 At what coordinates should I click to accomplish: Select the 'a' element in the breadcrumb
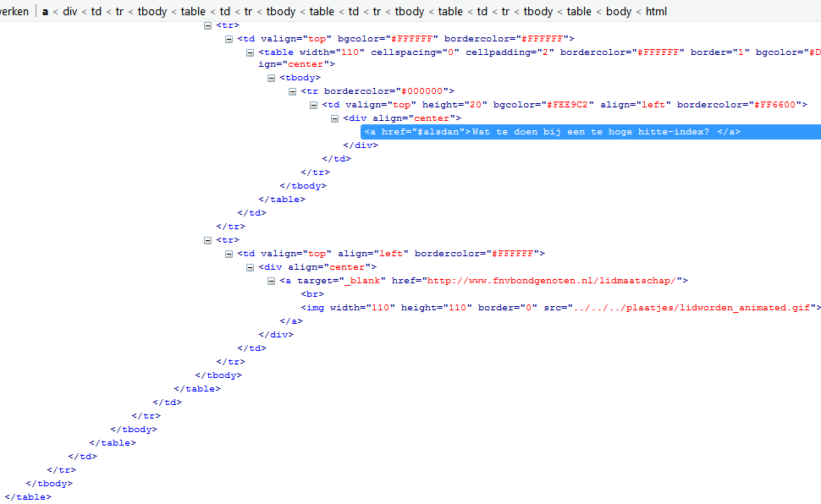coord(45,12)
